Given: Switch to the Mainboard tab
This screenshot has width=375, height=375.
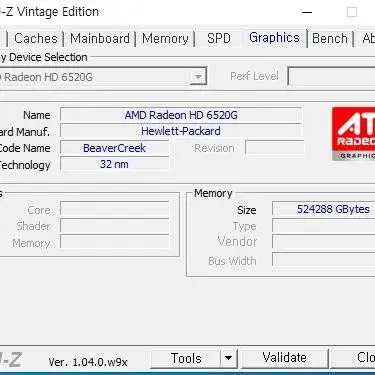Looking at the screenshot, I should pyautogui.click(x=100, y=38).
